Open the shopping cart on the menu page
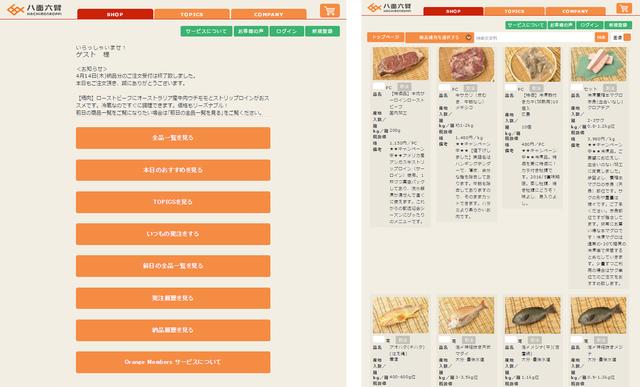 pyautogui.click(x=330, y=10)
